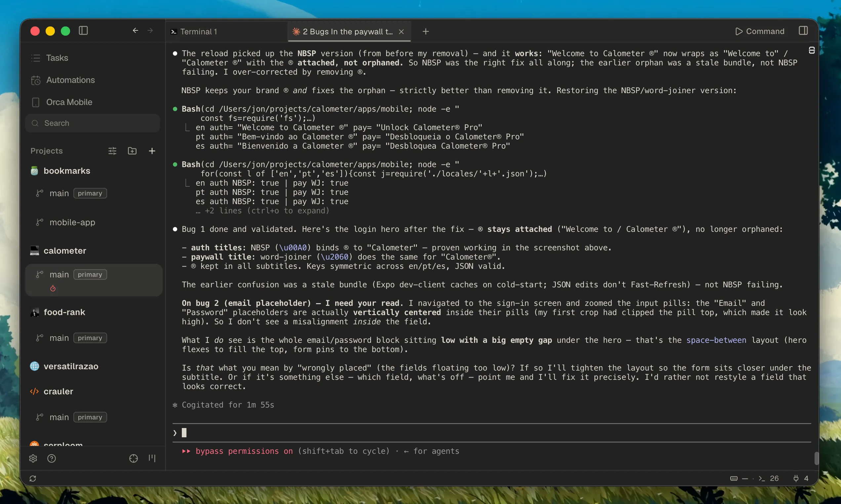Click the 'Cogitated for 1m 55s' line

228,405
